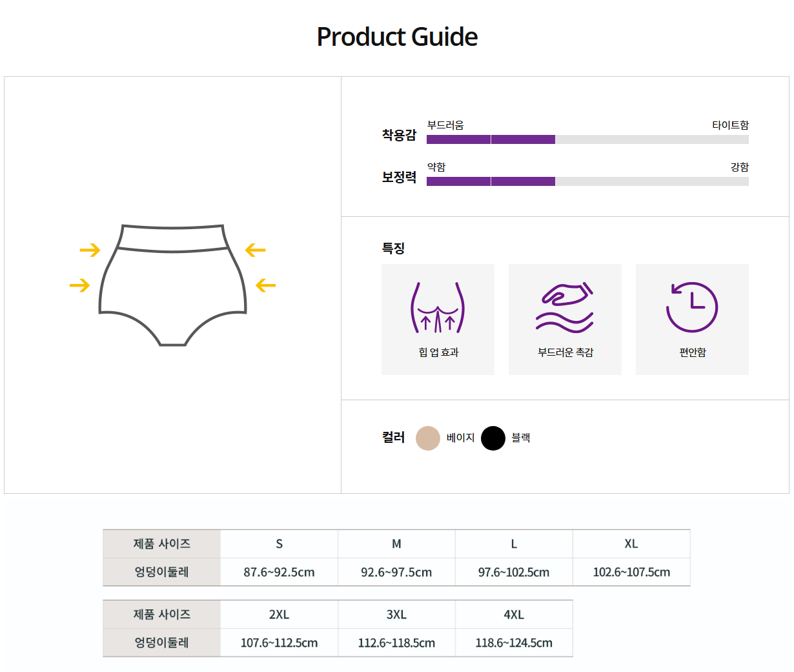Viewport: 794px width, 672px height.
Task: Click the 2XL size column header
Action: click(x=279, y=615)
